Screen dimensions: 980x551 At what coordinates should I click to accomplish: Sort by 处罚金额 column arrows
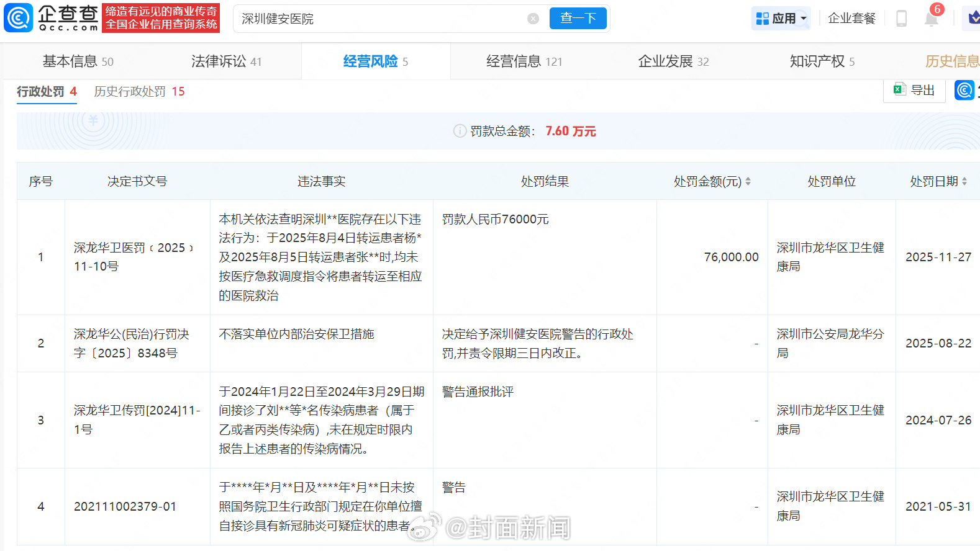click(x=748, y=181)
